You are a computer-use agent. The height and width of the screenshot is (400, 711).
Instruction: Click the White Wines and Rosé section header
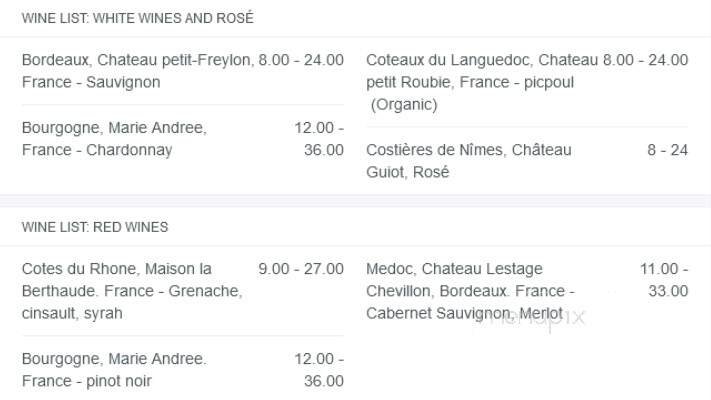137,18
